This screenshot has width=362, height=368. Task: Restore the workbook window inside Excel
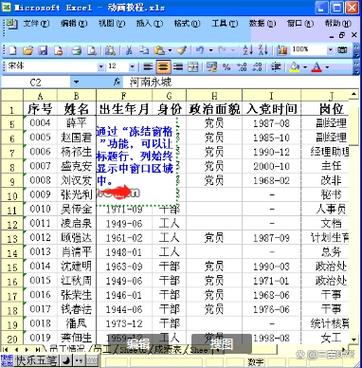click(x=341, y=35)
